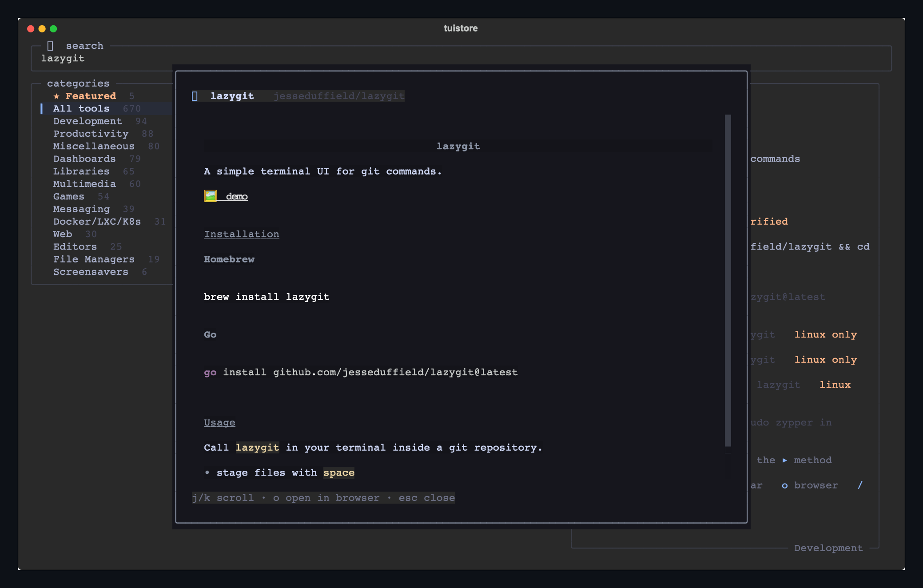Viewport: 923px width, 588px height.
Task: Click 'esc close' hint in footer
Action: tap(426, 498)
